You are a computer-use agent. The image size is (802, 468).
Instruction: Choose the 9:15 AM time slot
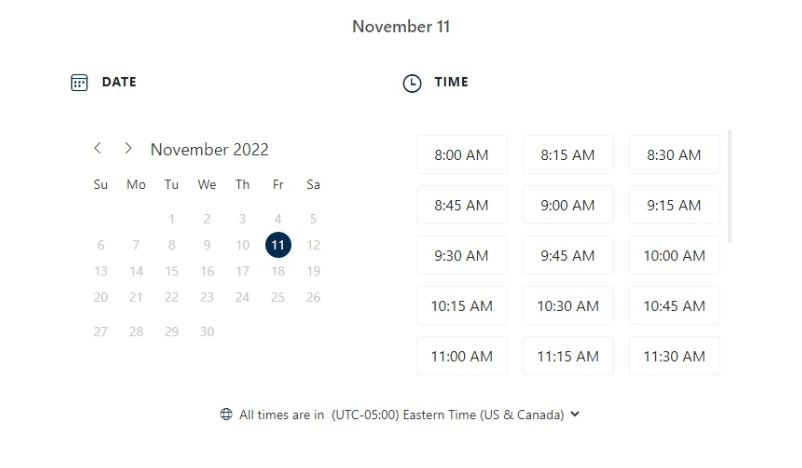tap(674, 205)
